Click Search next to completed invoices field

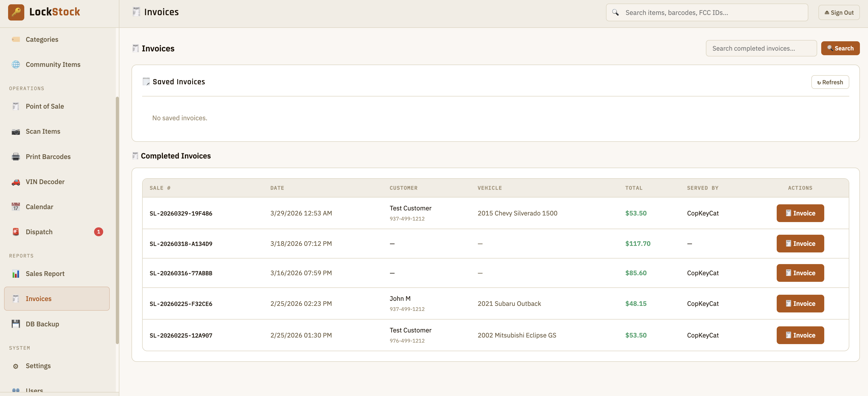tap(840, 48)
